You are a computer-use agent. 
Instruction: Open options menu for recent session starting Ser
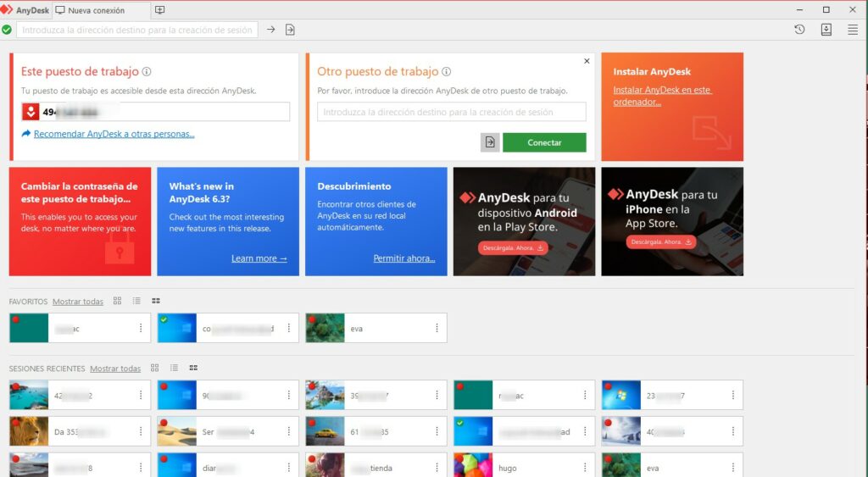288,431
